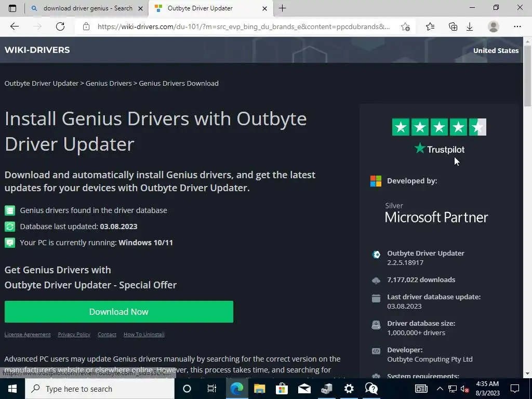Click the database updated refresh icon
The image size is (532, 399).
10,227
